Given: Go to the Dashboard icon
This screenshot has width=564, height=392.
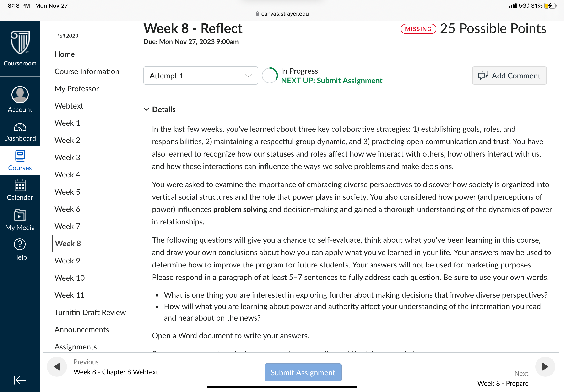Looking at the screenshot, I should [20, 127].
